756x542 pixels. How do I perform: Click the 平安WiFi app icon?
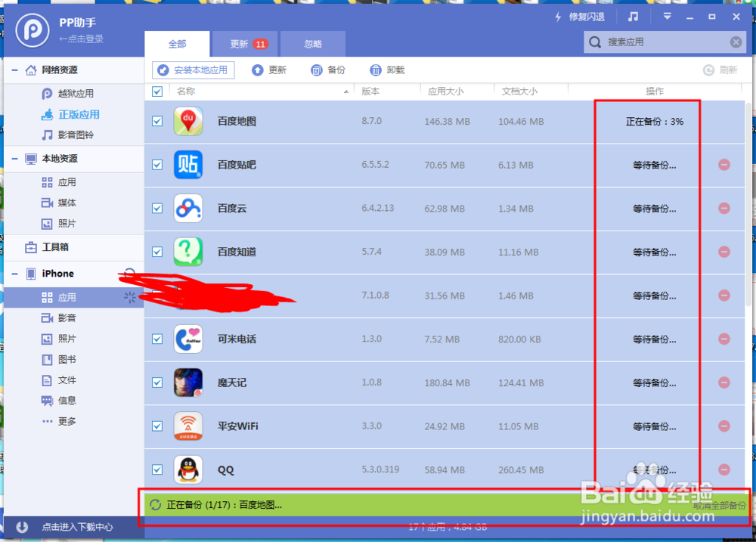(188, 426)
